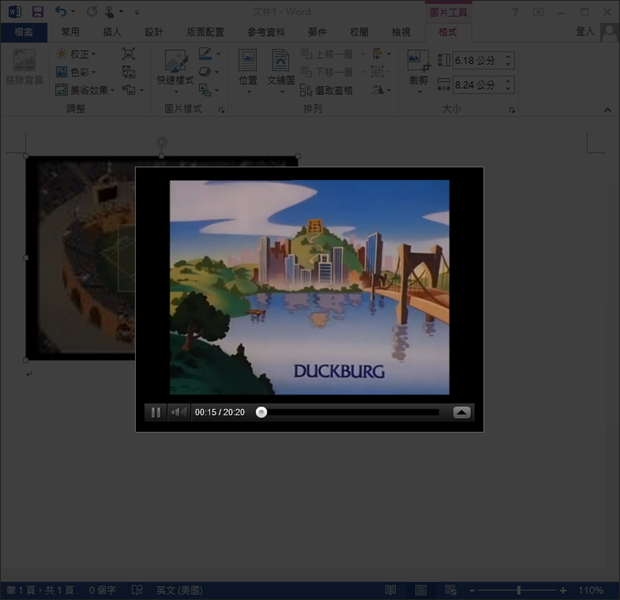Click the Ribbon Display Options icon
Screen dimensions: 620x600
click(x=538, y=12)
